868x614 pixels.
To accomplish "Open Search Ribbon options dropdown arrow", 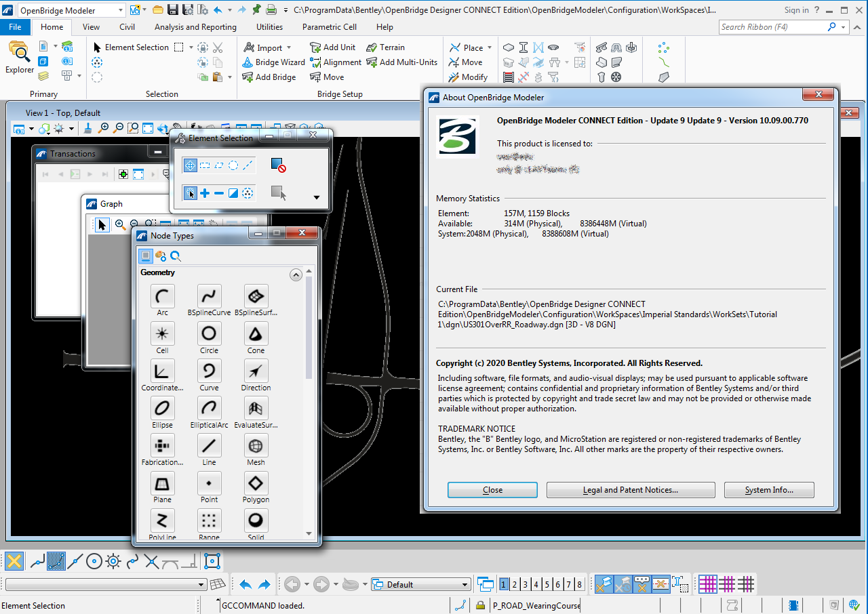I will [x=844, y=27].
